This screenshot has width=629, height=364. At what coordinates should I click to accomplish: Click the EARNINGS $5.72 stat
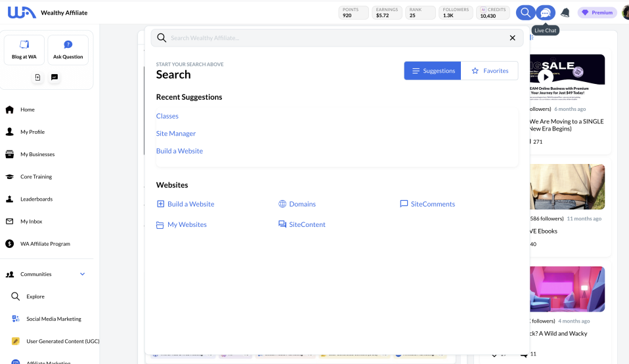tap(387, 12)
